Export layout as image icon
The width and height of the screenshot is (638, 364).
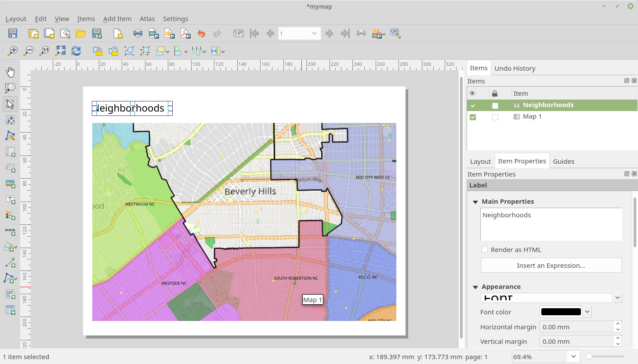tap(153, 33)
